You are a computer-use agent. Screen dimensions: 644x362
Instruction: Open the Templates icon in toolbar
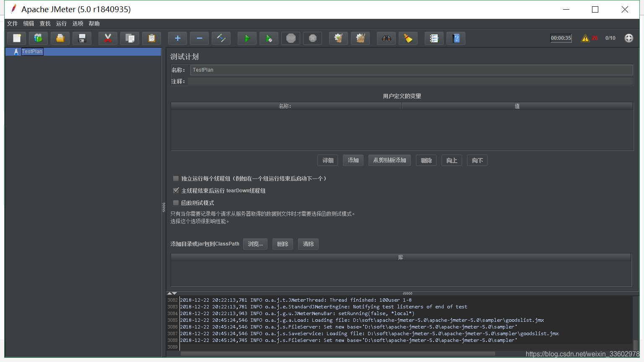pos(38,38)
